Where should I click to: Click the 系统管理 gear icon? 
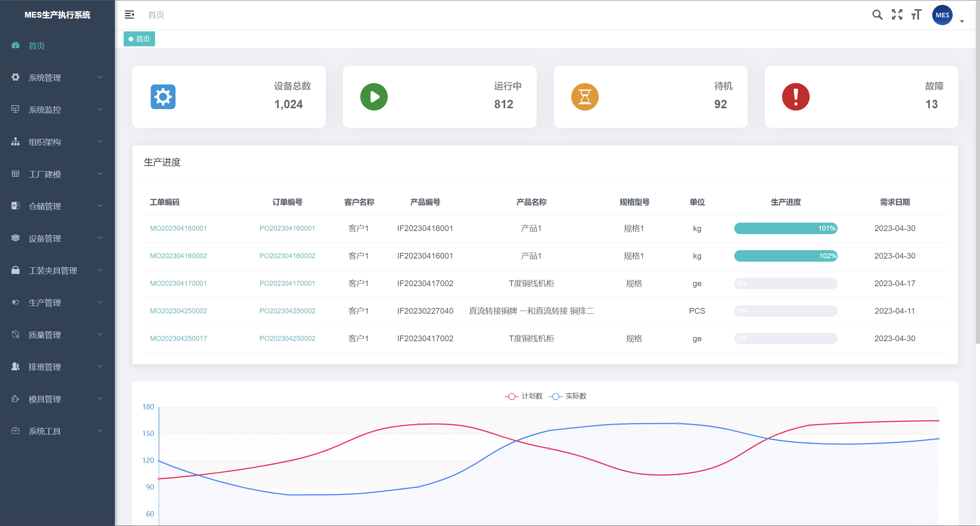point(15,77)
